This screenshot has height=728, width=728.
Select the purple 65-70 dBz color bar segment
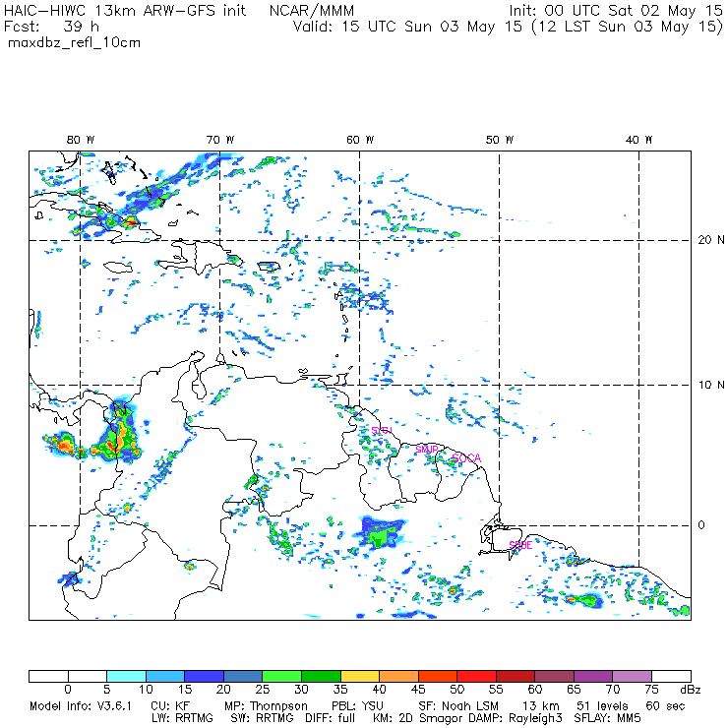click(593, 676)
